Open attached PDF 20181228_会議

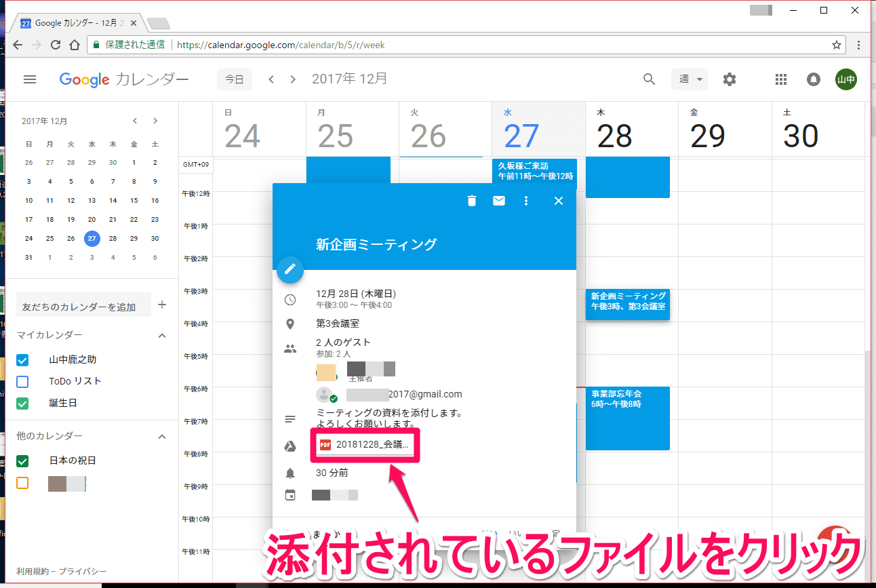365,445
